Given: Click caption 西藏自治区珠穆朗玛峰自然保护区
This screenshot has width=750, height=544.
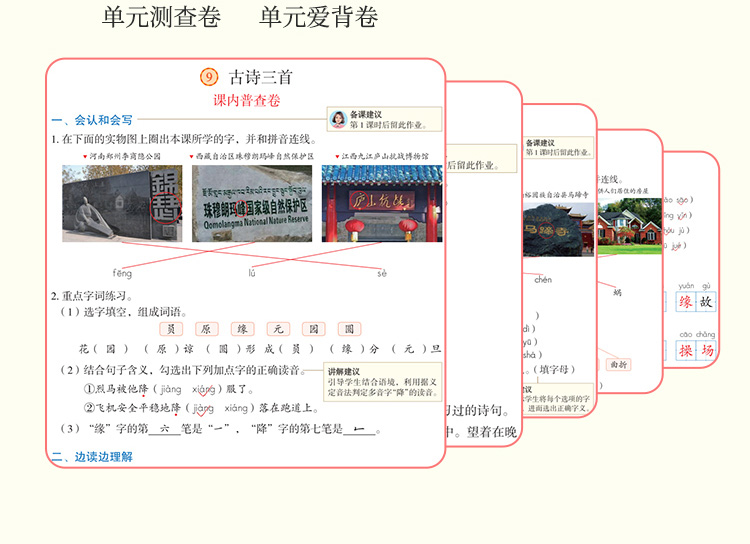Looking at the screenshot, I should click(252, 156).
